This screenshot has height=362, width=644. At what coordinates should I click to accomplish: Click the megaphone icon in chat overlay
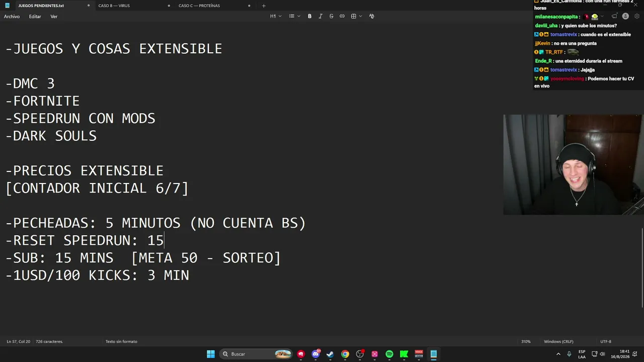tap(614, 16)
